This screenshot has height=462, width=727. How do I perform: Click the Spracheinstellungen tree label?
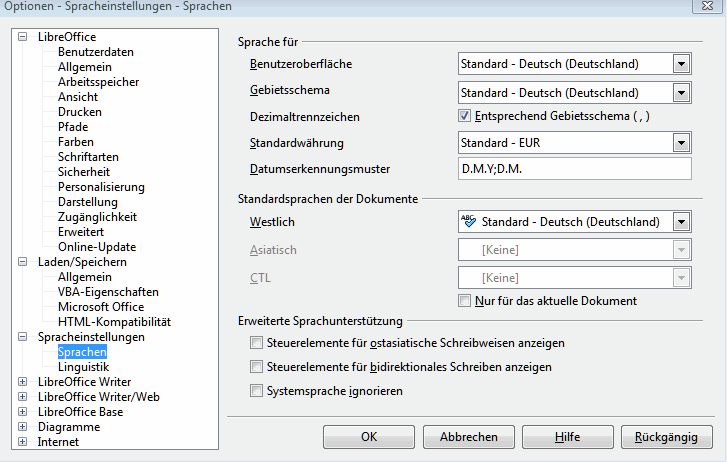pyautogui.click(x=91, y=337)
